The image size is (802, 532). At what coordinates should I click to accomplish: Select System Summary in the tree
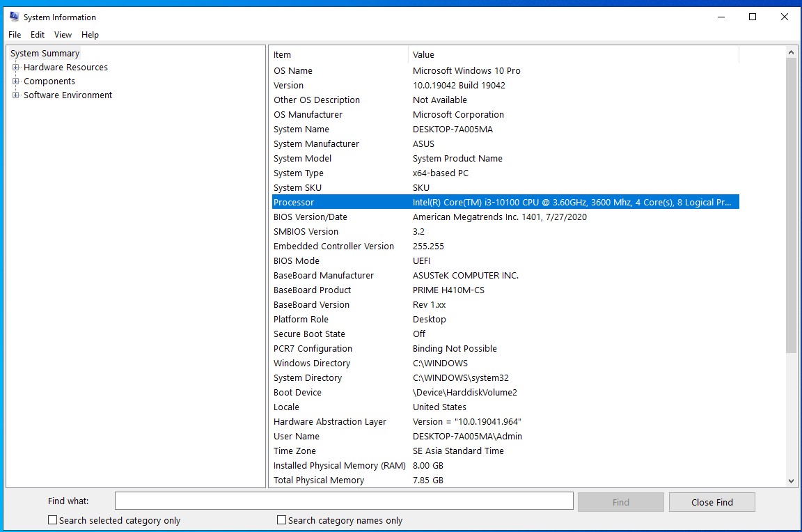[x=45, y=54]
